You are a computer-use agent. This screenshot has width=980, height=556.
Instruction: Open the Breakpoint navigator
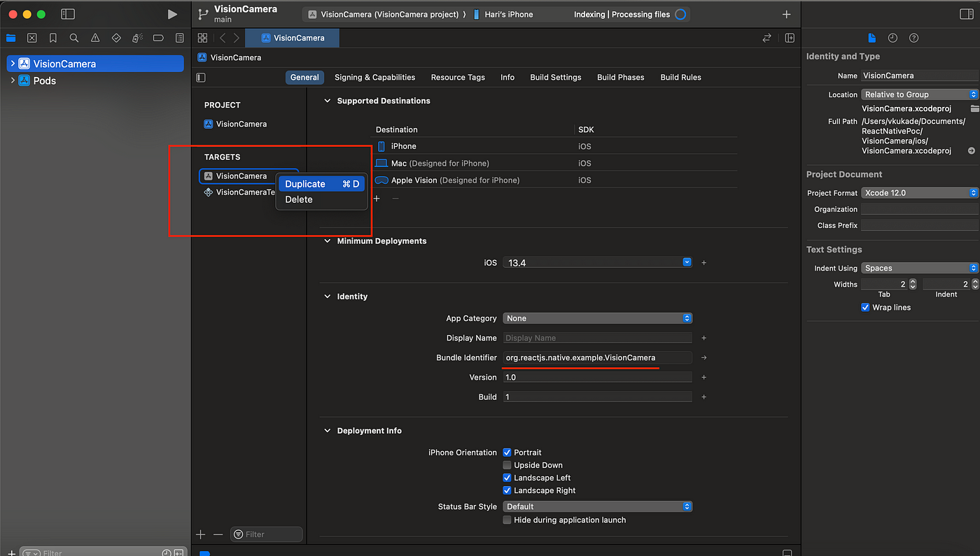pos(158,38)
